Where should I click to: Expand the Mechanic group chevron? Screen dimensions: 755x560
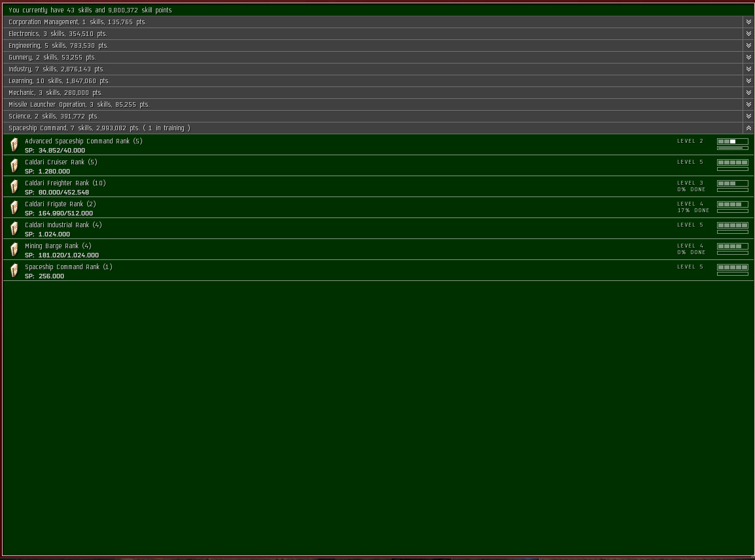[x=748, y=93]
